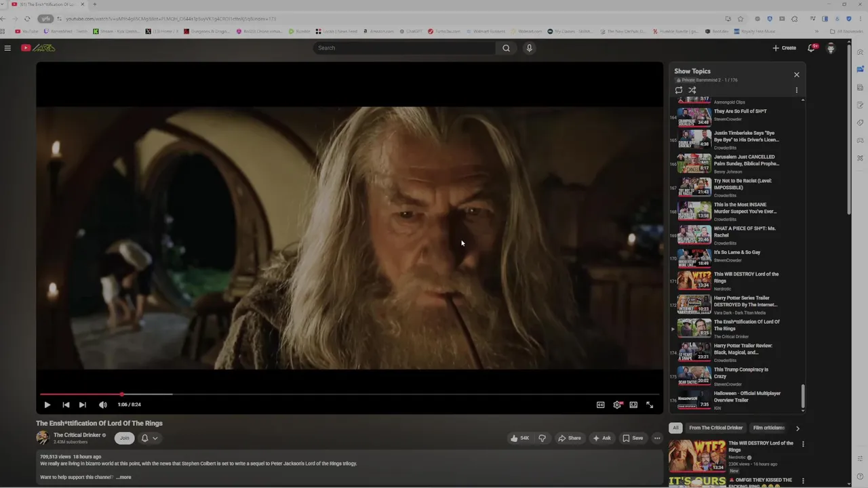Select 'Jerusalem Just CANCELLED Palm Sunday' video
The width and height of the screenshot is (868, 488).
coord(735,163)
